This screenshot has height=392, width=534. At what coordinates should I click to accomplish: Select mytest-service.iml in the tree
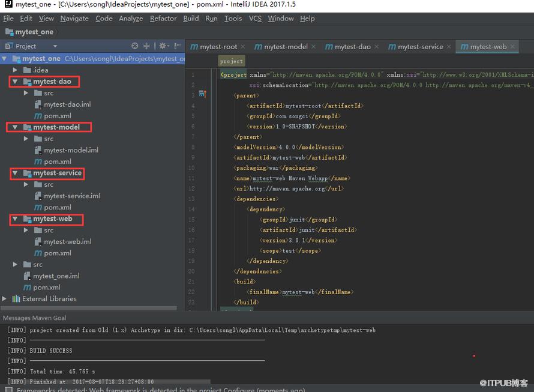(x=72, y=196)
